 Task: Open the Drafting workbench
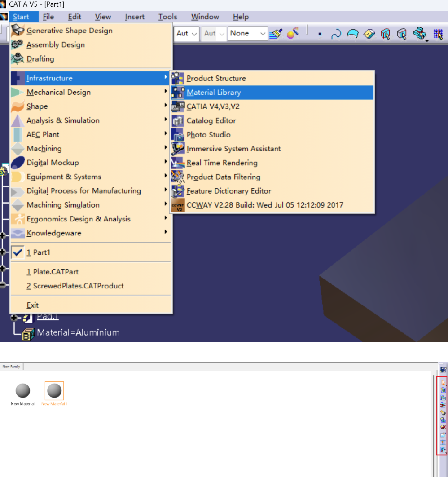click(x=91, y=58)
